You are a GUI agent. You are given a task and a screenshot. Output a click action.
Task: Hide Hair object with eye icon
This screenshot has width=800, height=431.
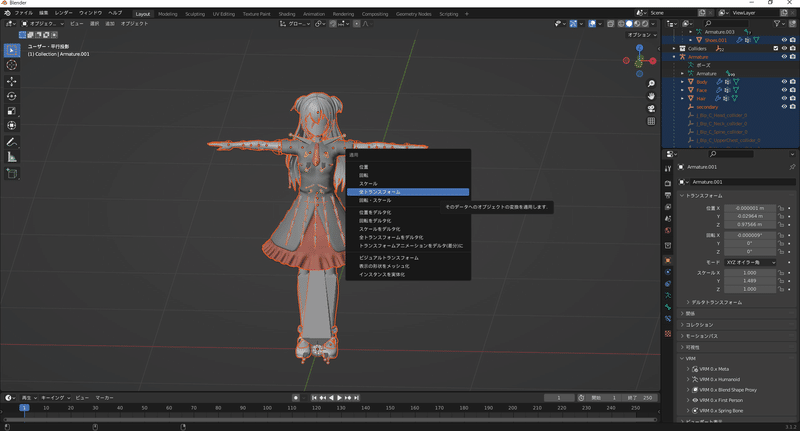[x=784, y=98]
